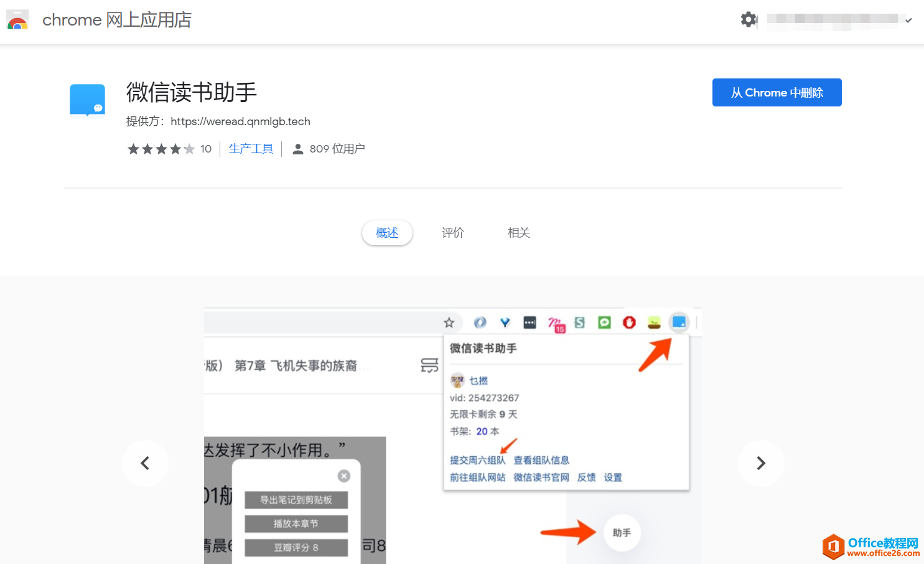Select the 809 位用户 text

pos(337,149)
